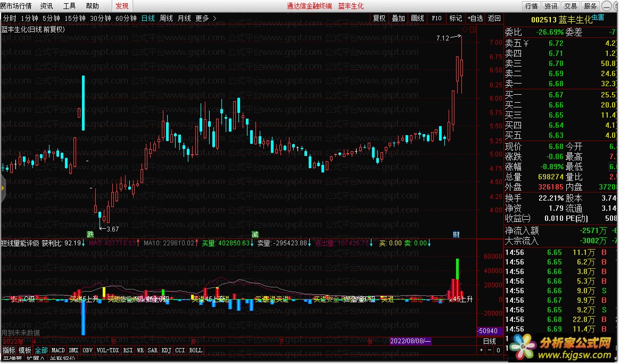
Task: Add stock via +自选 button
Action: point(475,18)
